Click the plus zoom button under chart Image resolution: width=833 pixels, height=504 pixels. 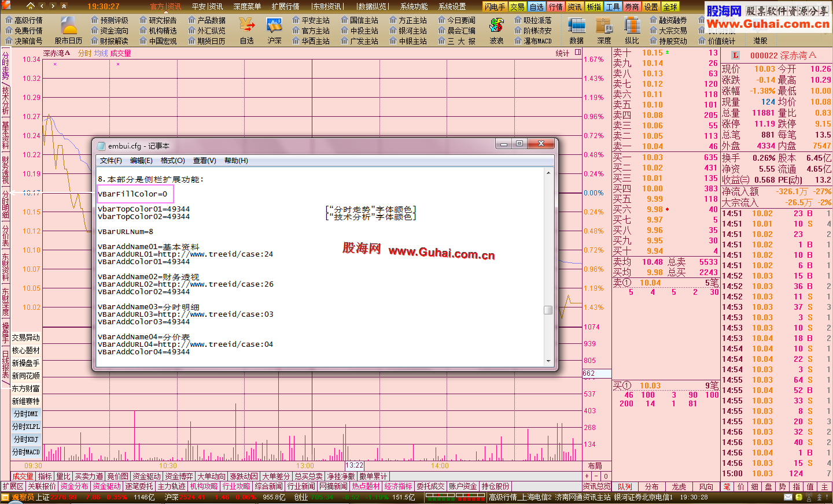(587, 476)
